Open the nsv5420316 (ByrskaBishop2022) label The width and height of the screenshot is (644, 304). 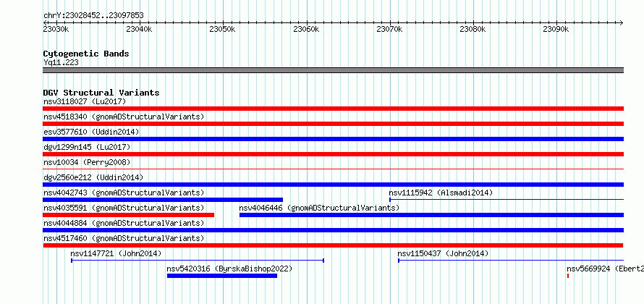(229, 269)
